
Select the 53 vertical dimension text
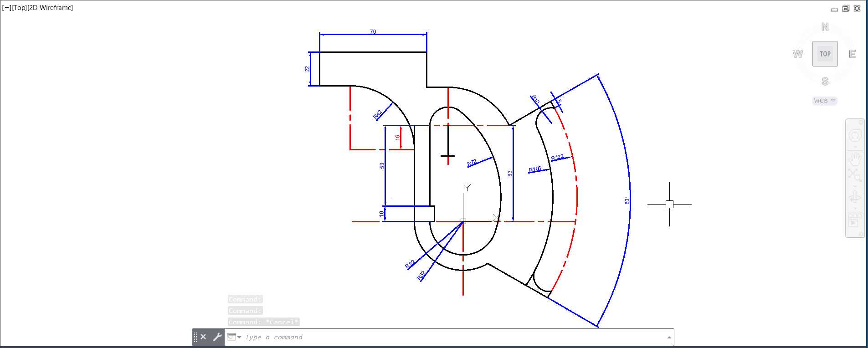pyautogui.click(x=382, y=166)
